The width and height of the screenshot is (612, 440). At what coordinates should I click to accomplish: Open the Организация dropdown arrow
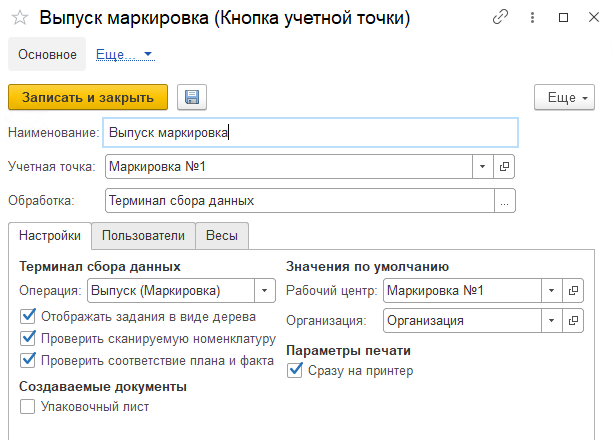click(551, 321)
